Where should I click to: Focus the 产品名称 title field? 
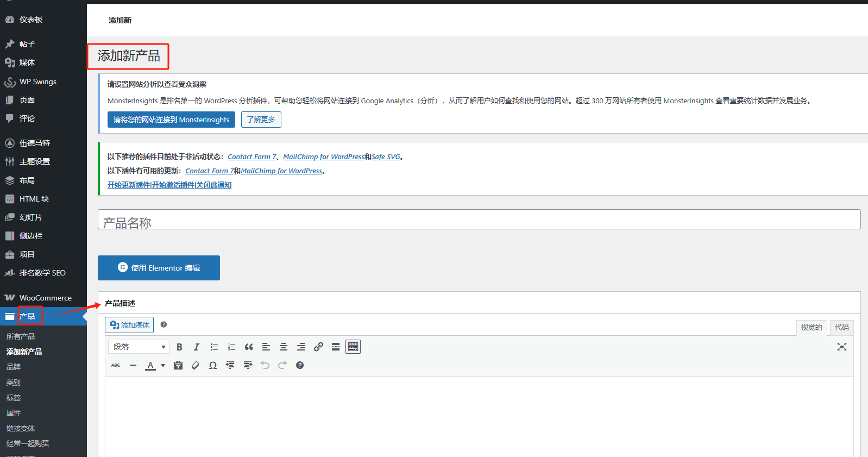coord(479,220)
